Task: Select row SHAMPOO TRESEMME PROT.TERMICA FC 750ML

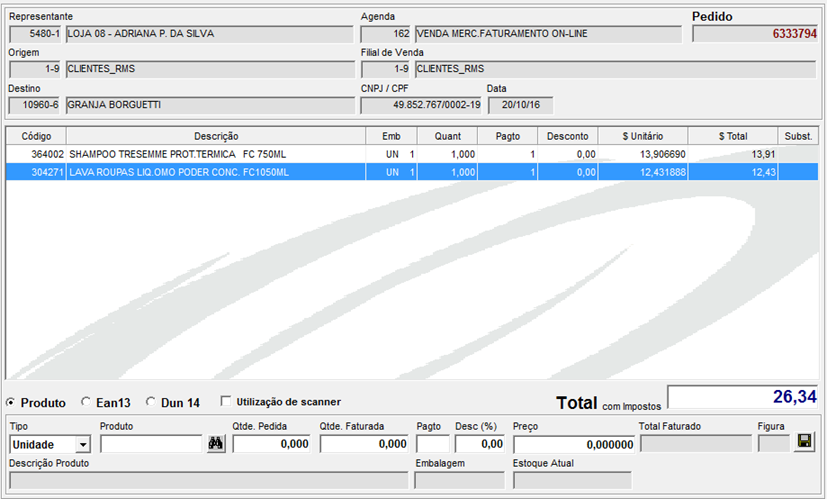Action: [x=412, y=154]
